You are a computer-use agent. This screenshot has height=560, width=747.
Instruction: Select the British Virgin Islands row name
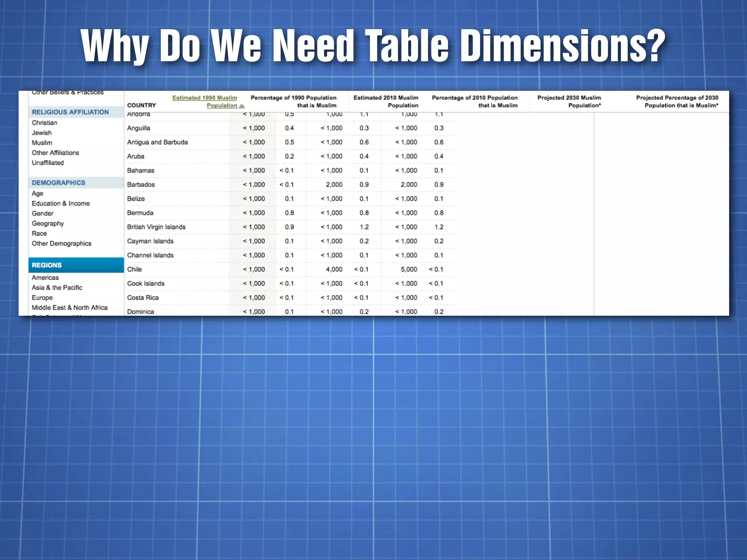pos(156,227)
